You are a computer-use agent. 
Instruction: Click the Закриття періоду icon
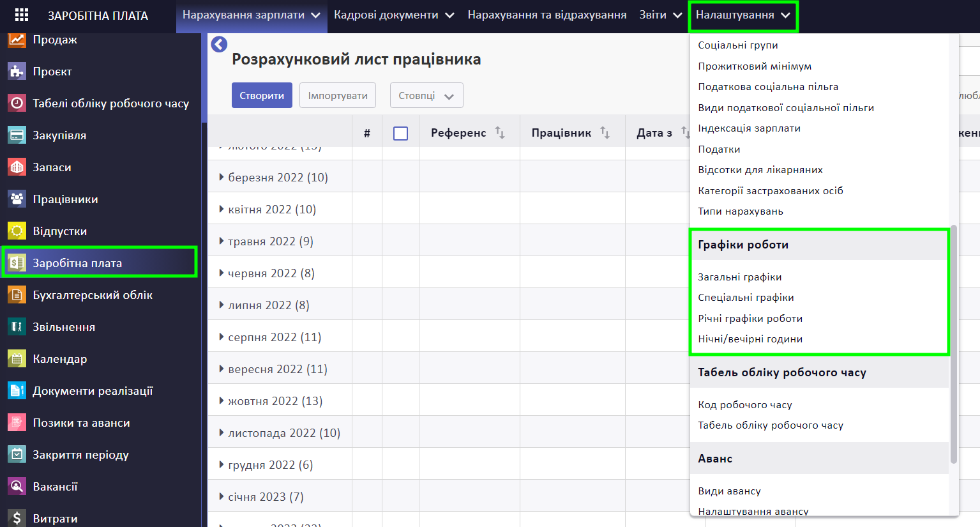17,454
